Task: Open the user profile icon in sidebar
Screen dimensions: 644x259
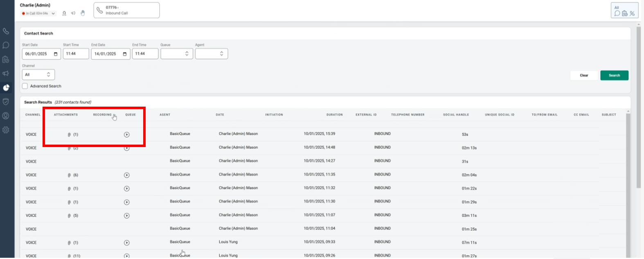Action: coord(6,116)
